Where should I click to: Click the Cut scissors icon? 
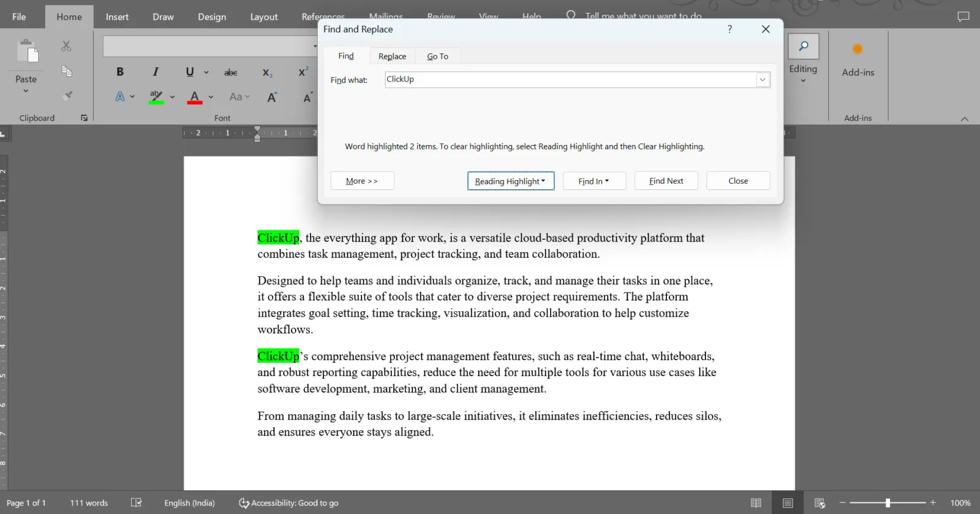coord(66,46)
